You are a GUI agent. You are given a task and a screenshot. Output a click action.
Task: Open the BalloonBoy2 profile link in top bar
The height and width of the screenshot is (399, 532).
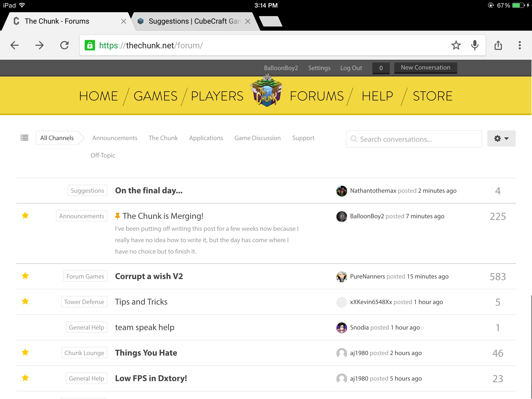[x=281, y=68]
